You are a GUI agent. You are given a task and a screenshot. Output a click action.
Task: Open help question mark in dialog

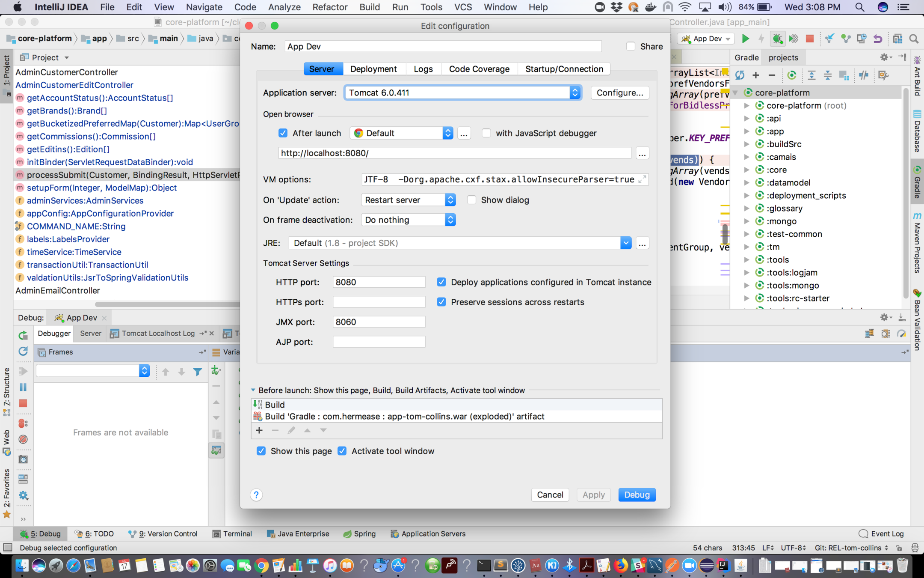pyautogui.click(x=256, y=495)
